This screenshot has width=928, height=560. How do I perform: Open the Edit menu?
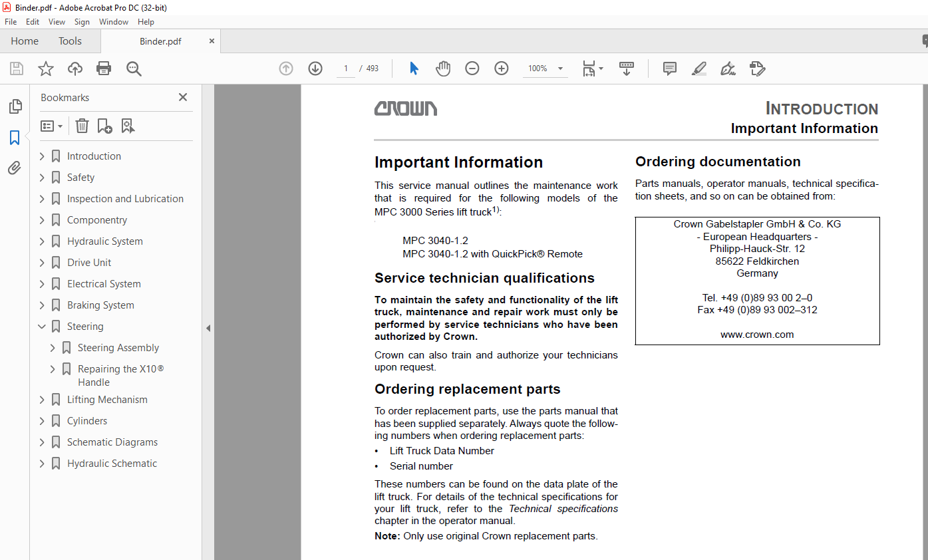pyautogui.click(x=33, y=22)
